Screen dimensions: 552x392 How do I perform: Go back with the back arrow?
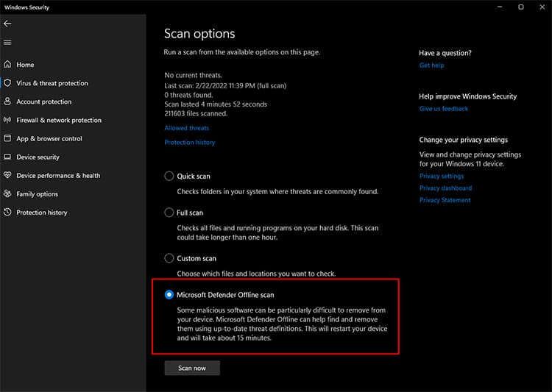[x=7, y=24]
